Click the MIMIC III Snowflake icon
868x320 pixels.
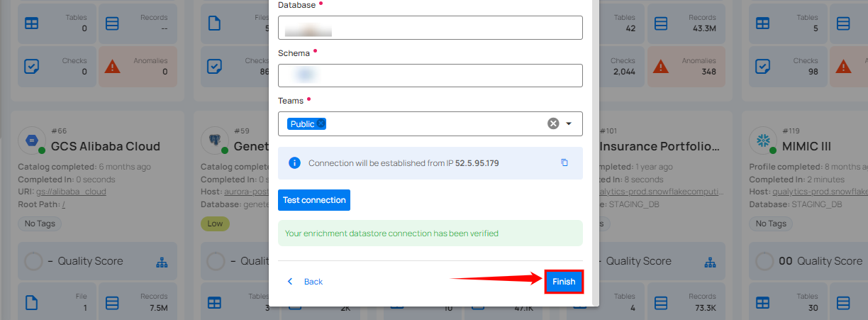click(x=764, y=140)
